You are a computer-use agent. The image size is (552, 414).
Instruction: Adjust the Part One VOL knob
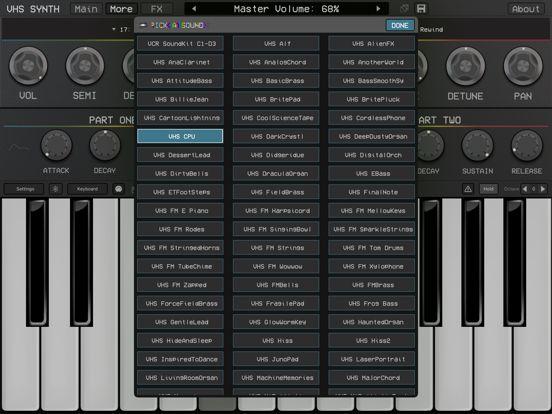(28, 66)
